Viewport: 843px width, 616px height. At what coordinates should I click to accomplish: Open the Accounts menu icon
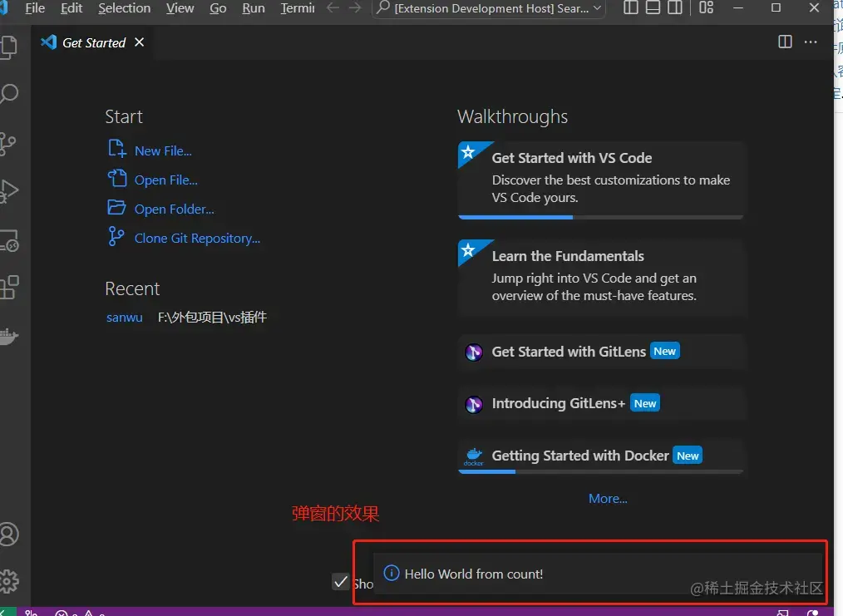8,535
